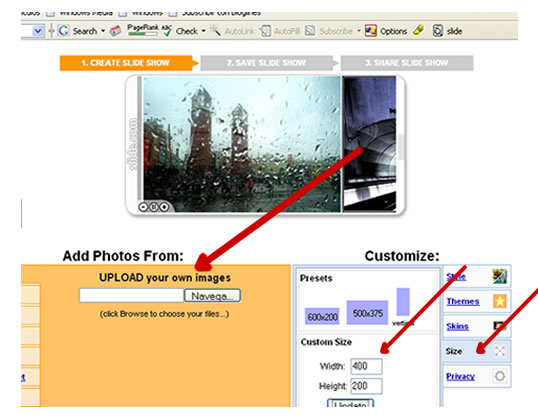Click the colorful popup blocker icon after Search
The height and width of the screenshot is (418, 538).
point(116,31)
